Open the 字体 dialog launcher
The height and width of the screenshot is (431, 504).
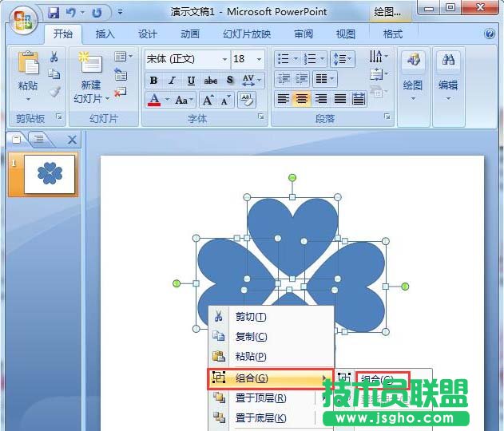[x=261, y=117]
